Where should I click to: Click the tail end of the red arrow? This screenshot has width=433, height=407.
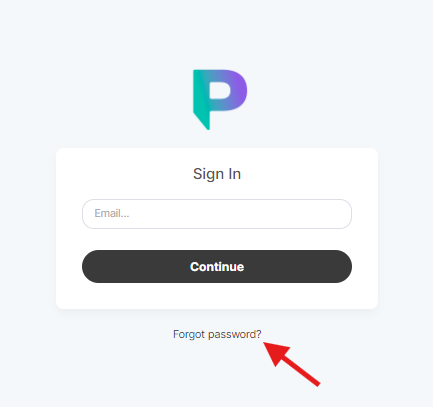click(316, 383)
